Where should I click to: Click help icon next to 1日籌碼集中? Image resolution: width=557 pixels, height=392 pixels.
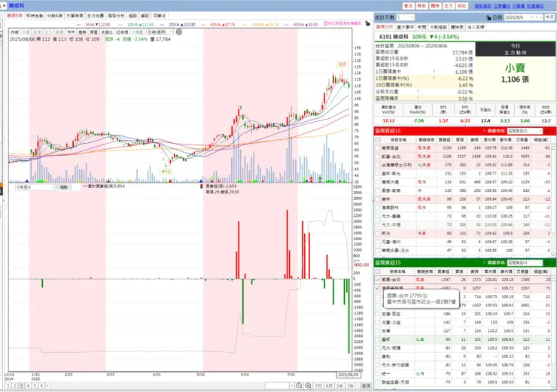pos(434,71)
